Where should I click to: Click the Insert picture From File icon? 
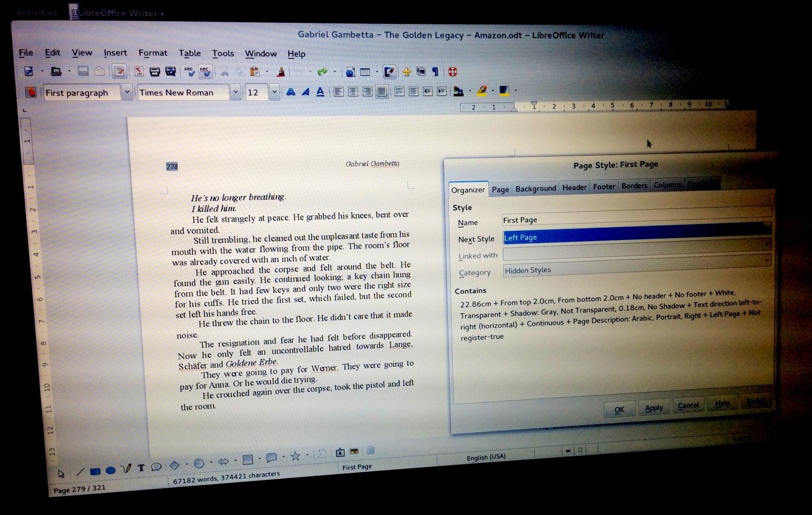coord(354,451)
